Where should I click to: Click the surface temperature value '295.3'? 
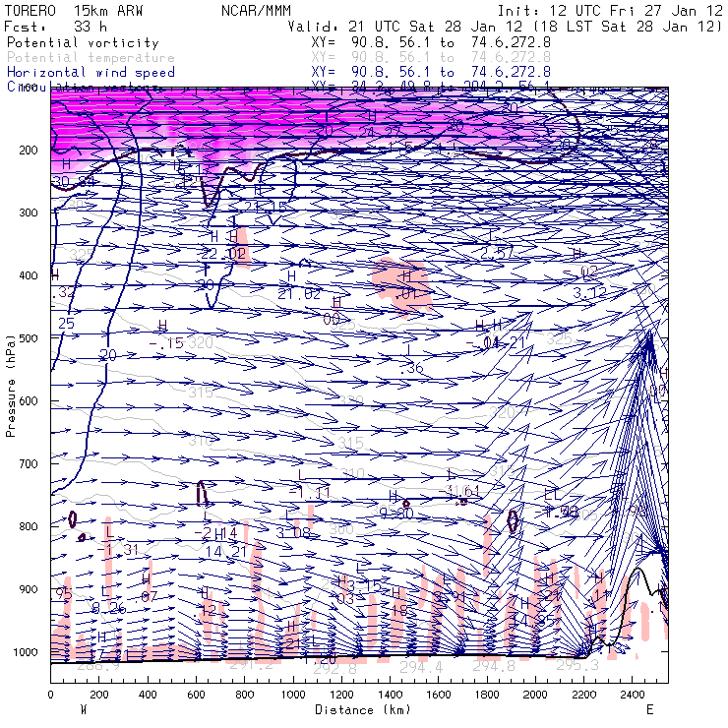click(576, 665)
